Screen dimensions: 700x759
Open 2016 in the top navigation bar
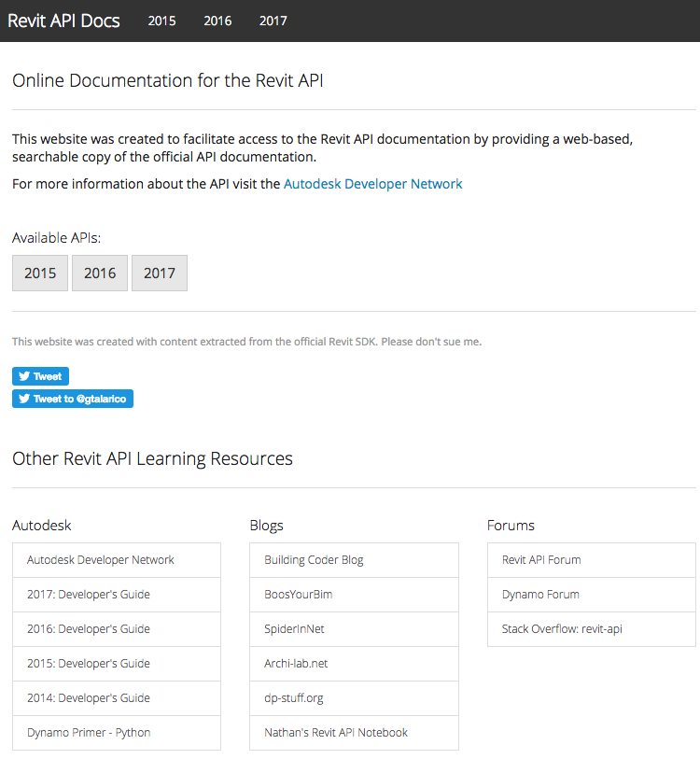pyautogui.click(x=217, y=21)
